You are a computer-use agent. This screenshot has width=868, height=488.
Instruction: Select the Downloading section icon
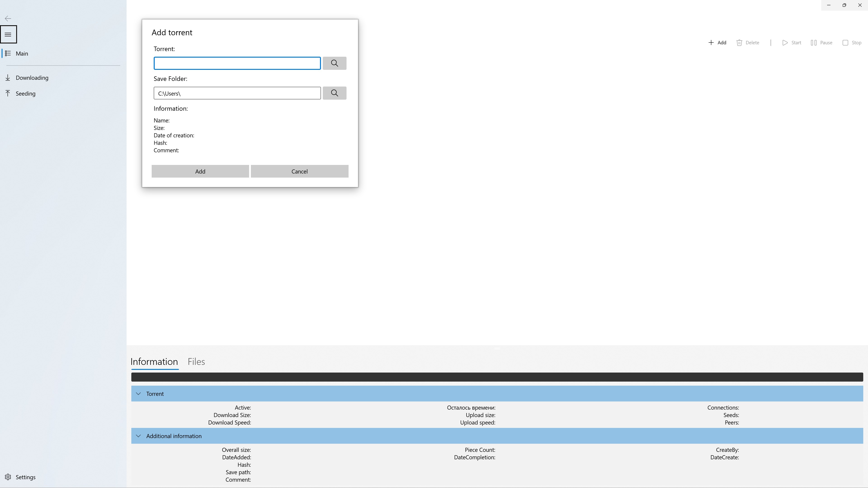pyautogui.click(x=8, y=77)
